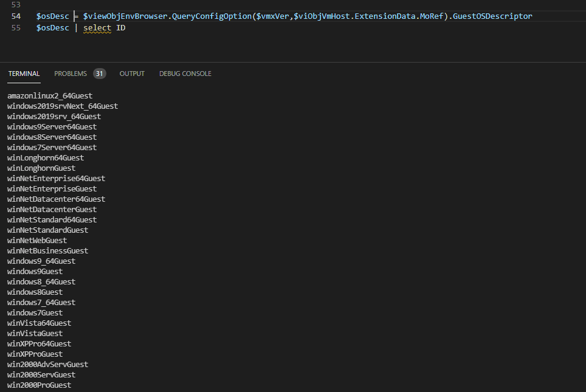Viewport: 586px width, 392px height.
Task: Switch to the OUTPUT tab
Action: [x=132, y=74]
